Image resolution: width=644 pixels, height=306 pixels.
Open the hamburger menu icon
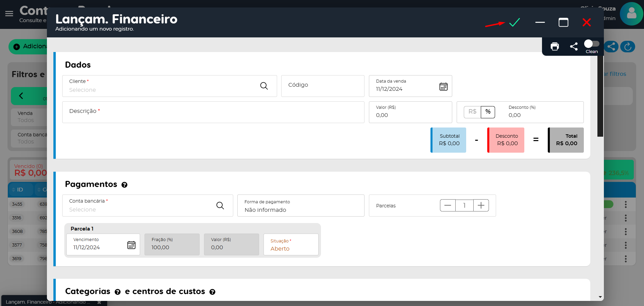[x=9, y=14]
